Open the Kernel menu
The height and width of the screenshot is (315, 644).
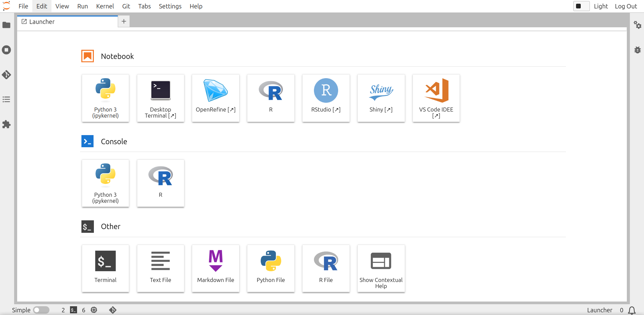pyautogui.click(x=105, y=6)
